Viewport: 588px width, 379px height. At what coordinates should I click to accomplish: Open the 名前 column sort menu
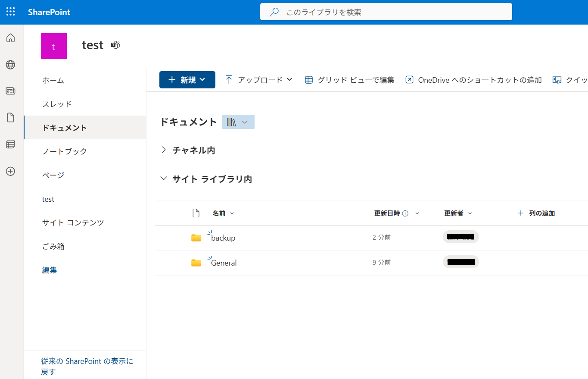pos(223,213)
